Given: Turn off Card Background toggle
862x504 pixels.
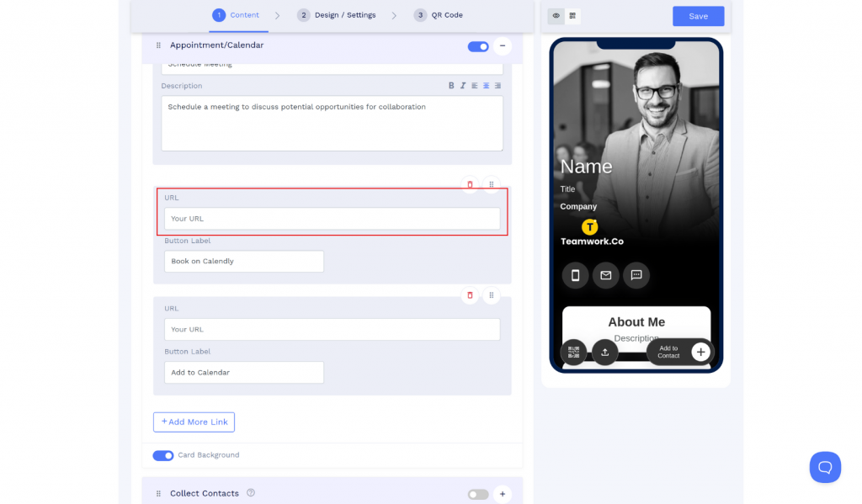Looking at the screenshot, I should [163, 456].
